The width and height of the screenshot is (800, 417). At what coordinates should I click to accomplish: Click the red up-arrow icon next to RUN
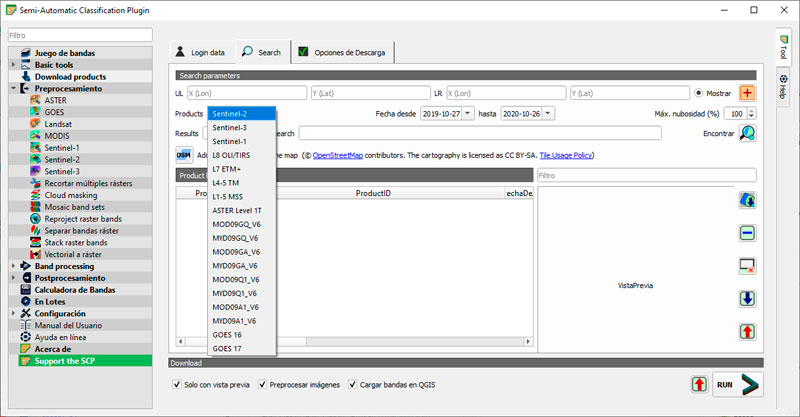(699, 384)
